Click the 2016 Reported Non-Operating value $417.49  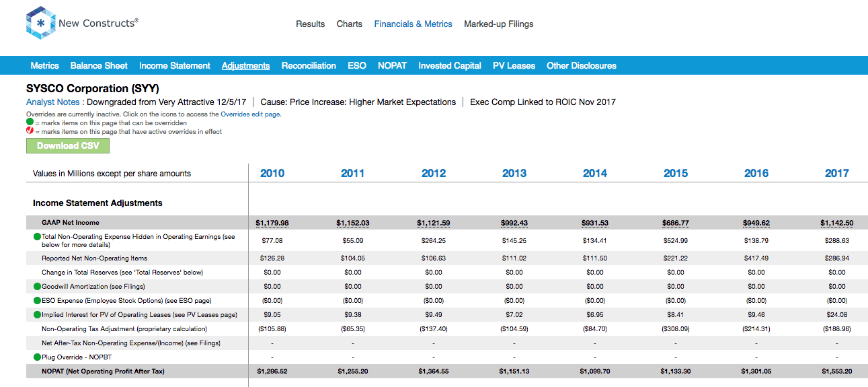tap(756, 258)
